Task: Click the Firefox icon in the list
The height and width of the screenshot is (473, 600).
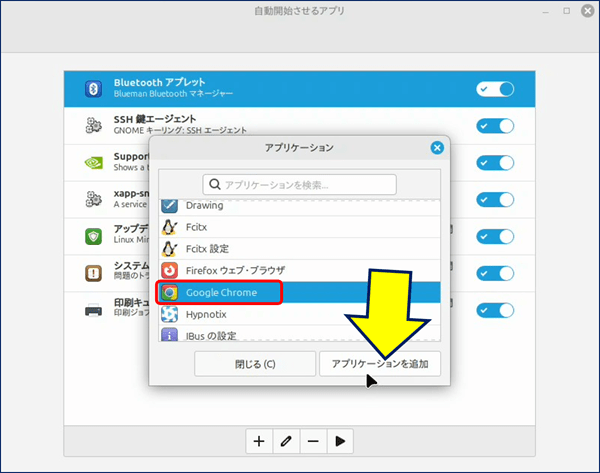Action: [x=170, y=271]
